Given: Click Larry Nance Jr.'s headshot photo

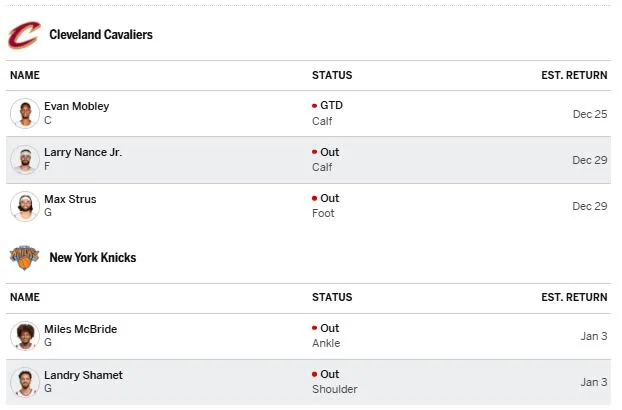Looking at the screenshot, I should click(24, 160).
